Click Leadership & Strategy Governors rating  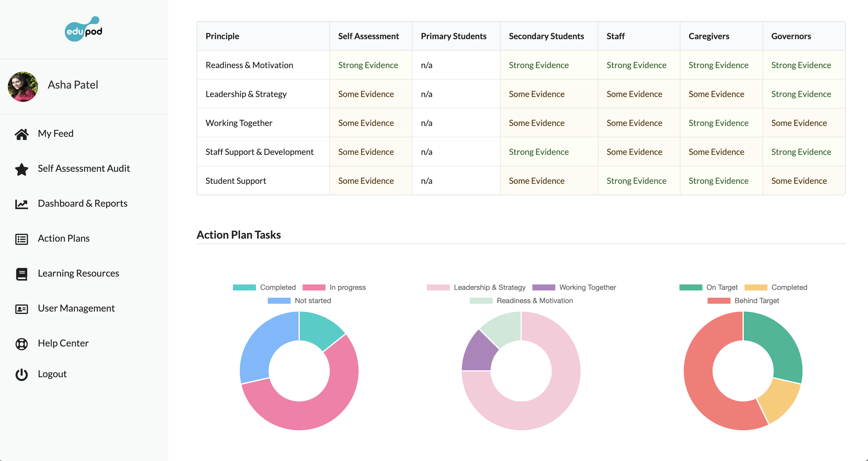[801, 94]
